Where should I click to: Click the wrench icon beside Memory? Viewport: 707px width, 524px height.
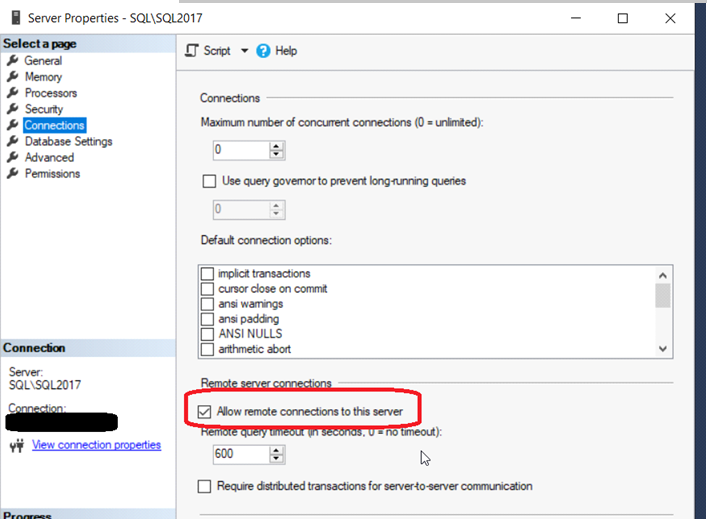pos(13,77)
